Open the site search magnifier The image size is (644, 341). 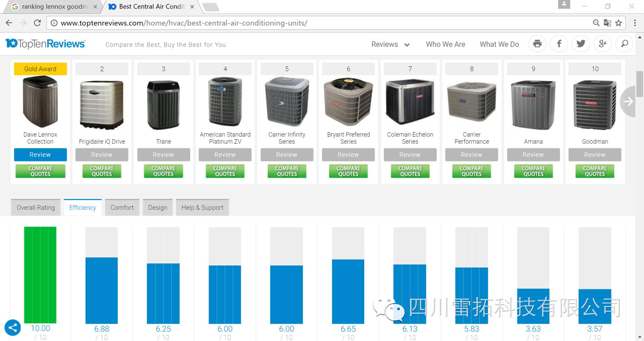625,44
